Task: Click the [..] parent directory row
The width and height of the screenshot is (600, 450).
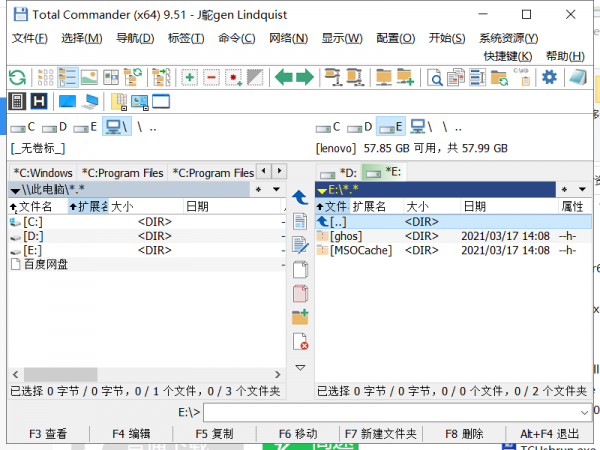Action: click(453, 222)
